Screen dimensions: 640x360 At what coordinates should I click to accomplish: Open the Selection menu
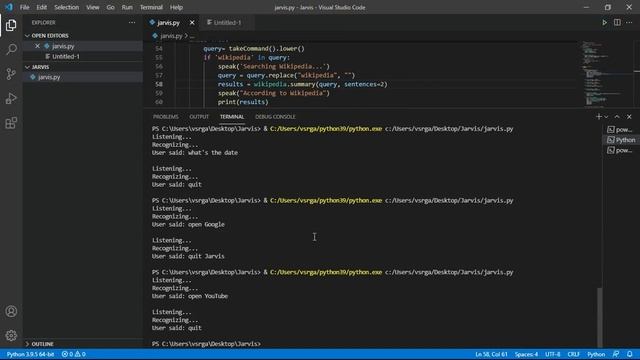tap(67, 7)
